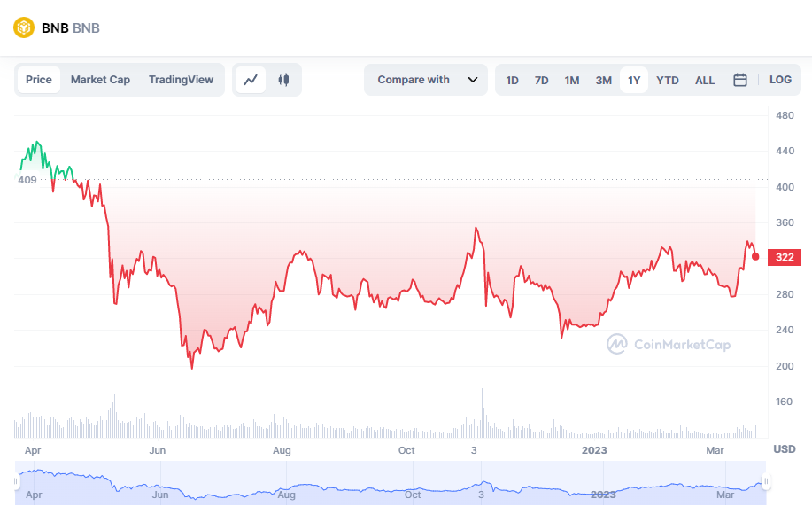Viewport: 812px width, 507px height.
Task: Select the Price tab
Action: coord(39,80)
